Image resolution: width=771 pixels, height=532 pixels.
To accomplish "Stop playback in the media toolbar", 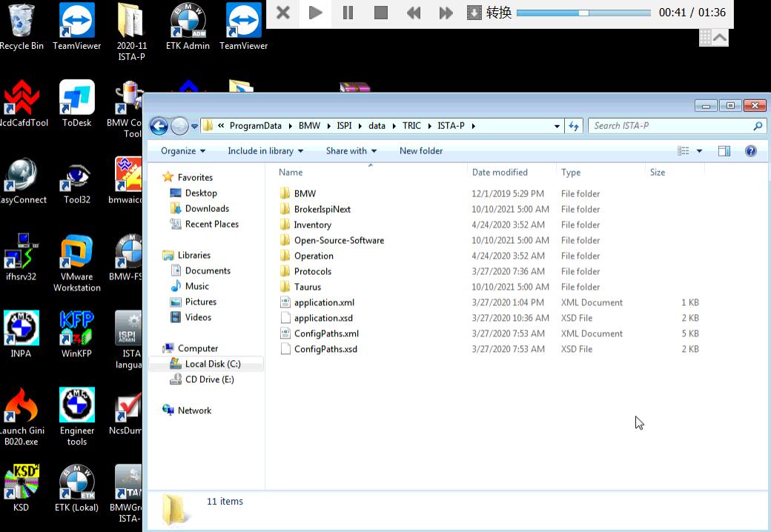I will 380,13.
